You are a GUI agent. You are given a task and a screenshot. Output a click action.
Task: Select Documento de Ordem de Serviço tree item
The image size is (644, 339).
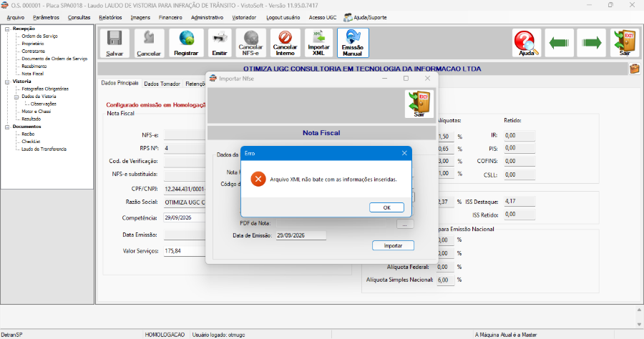tap(54, 59)
